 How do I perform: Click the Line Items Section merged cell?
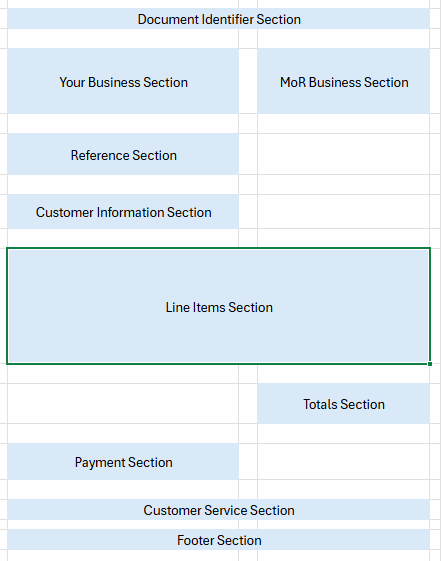click(218, 306)
